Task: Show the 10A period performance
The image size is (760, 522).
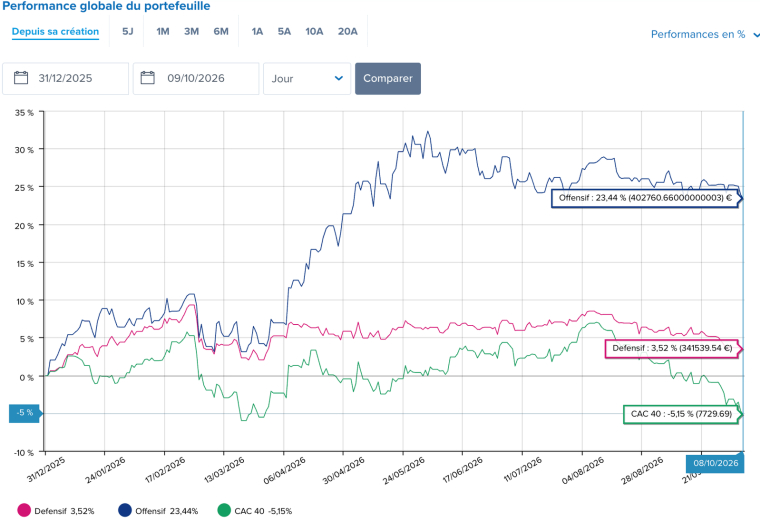Action: tap(314, 32)
